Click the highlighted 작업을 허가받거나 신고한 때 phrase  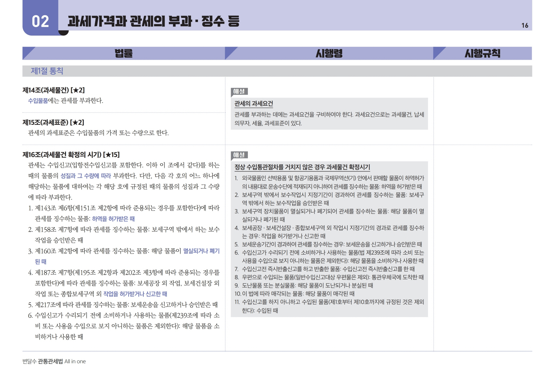click(135, 294)
